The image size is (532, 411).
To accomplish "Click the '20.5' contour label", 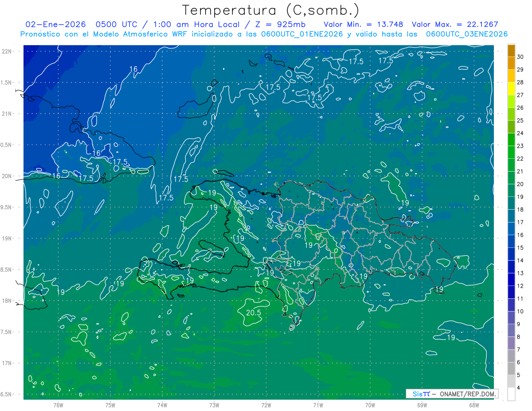I will [x=253, y=312].
